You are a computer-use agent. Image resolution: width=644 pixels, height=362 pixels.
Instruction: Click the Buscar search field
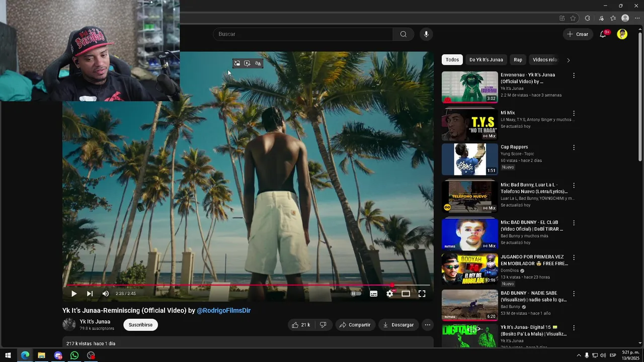point(303,34)
